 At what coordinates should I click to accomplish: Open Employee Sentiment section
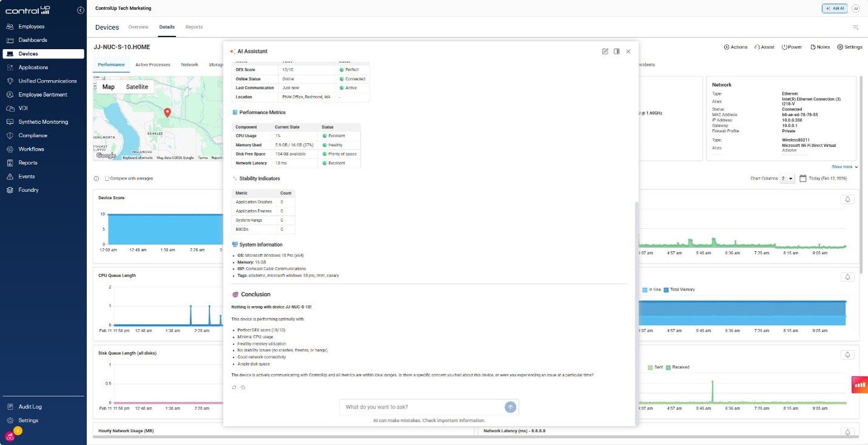(x=43, y=95)
